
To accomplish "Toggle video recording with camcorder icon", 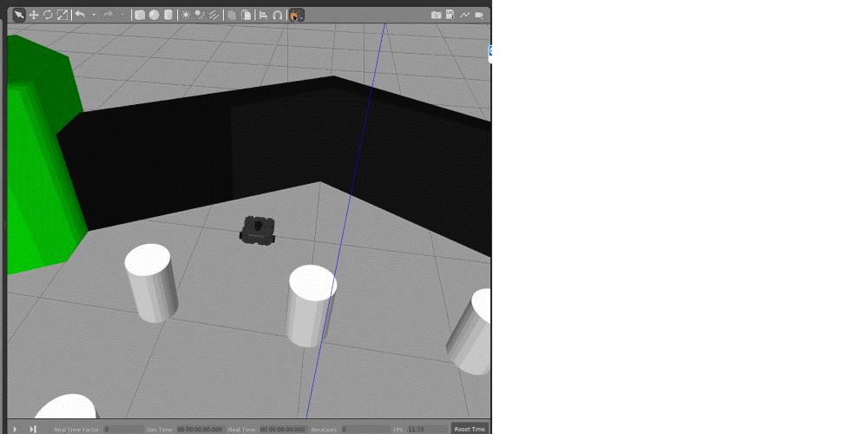I will (x=477, y=15).
